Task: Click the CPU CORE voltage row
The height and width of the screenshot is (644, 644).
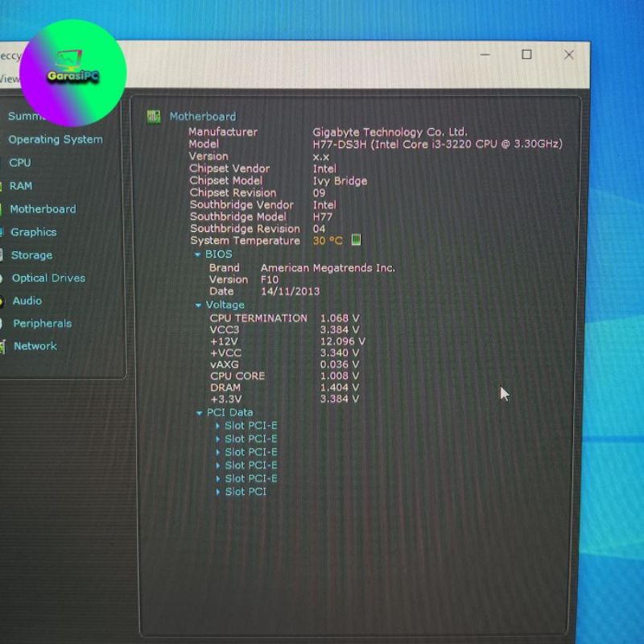Action: pyautogui.click(x=285, y=376)
